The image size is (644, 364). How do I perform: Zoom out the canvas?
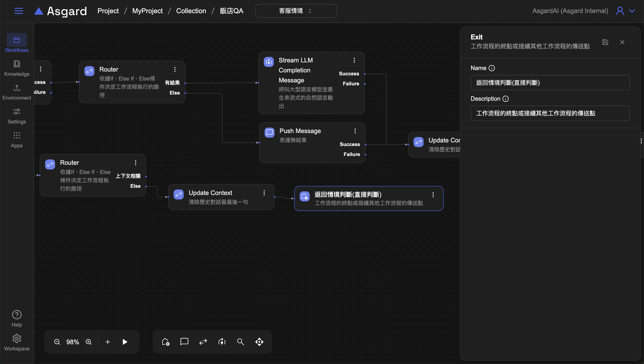(57, 342)
